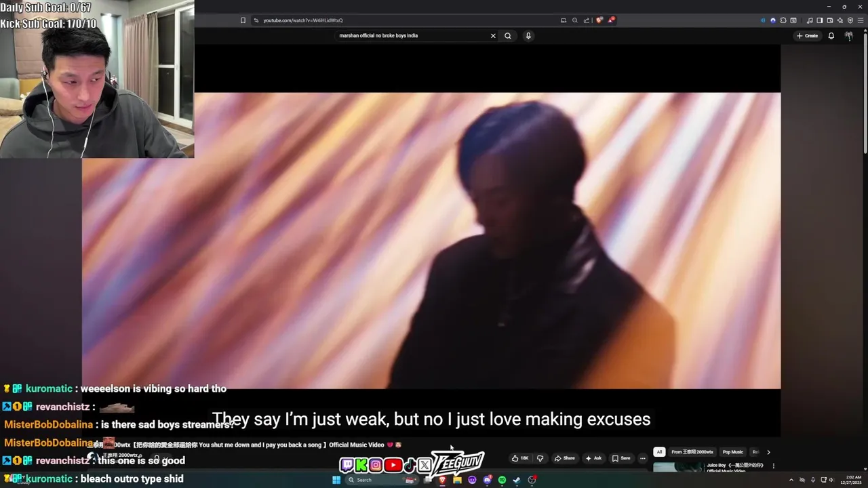Screen dimensions: 868x488
Task: Open OBS Studio in the taskbar
Action: (532, 480)
